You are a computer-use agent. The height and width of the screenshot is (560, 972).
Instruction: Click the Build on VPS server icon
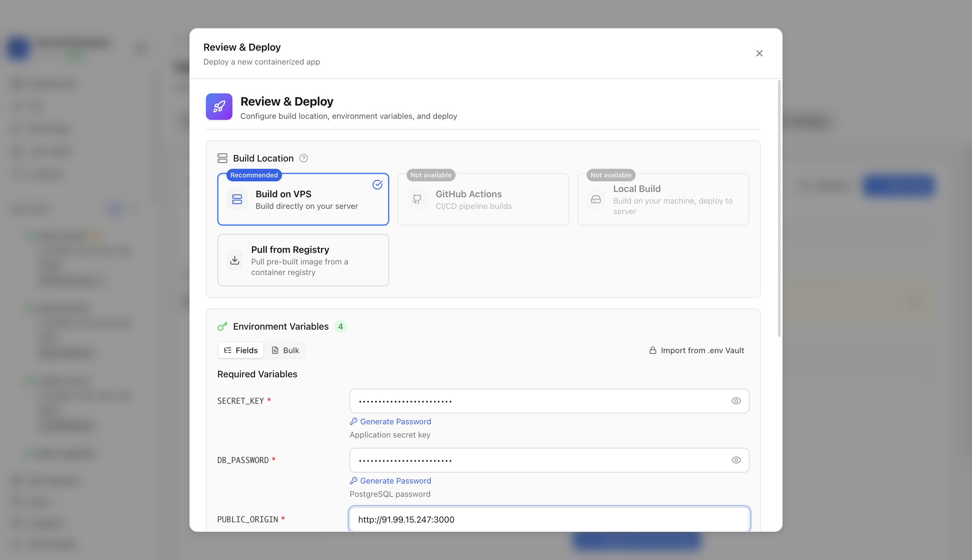click(237, 199)
